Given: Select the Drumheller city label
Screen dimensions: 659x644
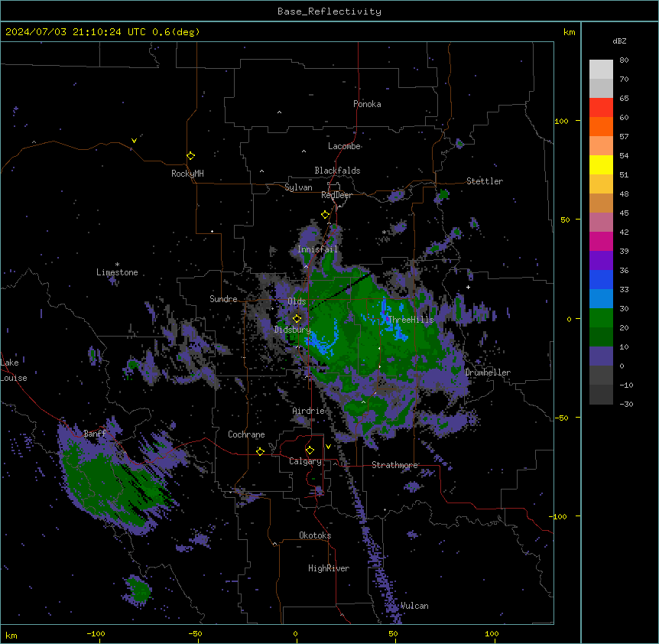Looking at the screenshot, I should 488,372.
